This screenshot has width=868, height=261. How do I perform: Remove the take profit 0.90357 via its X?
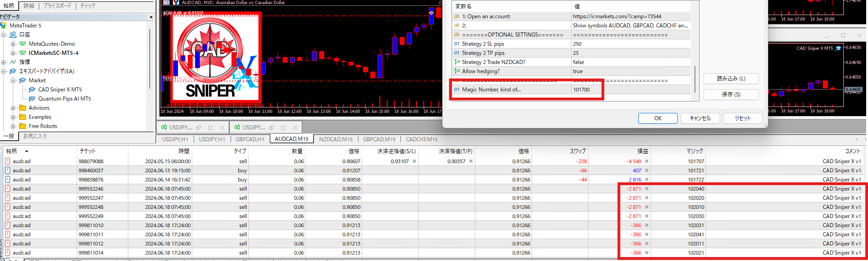pos(471,161)
